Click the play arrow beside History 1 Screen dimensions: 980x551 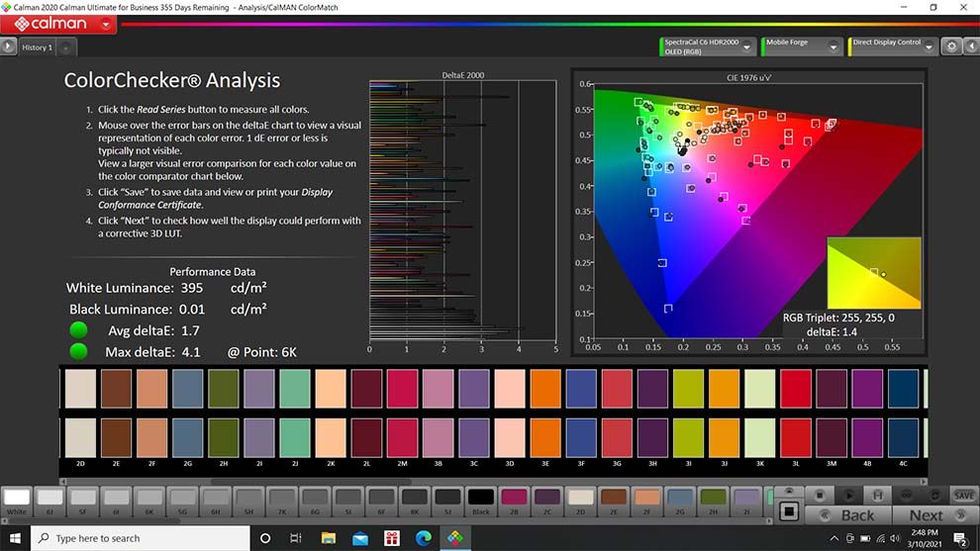click(x=8, y=46)
